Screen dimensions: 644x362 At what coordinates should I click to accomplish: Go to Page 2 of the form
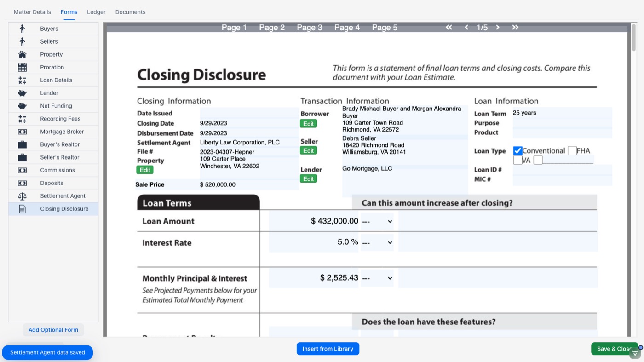pyautogui.click(x=272, y=28)
